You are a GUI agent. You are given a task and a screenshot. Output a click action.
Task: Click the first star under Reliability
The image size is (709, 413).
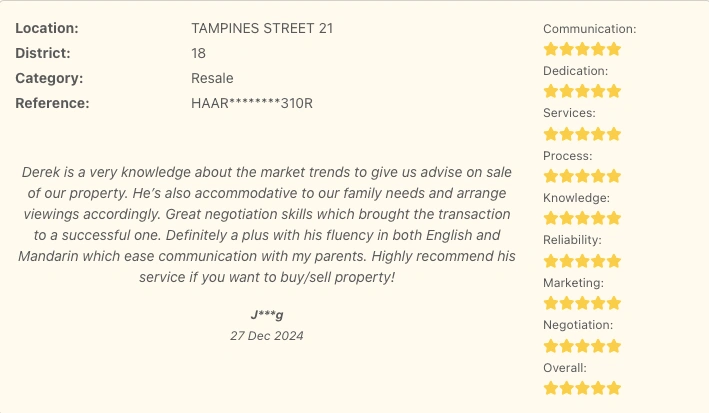pyautogui.click(x=551, y=261)
